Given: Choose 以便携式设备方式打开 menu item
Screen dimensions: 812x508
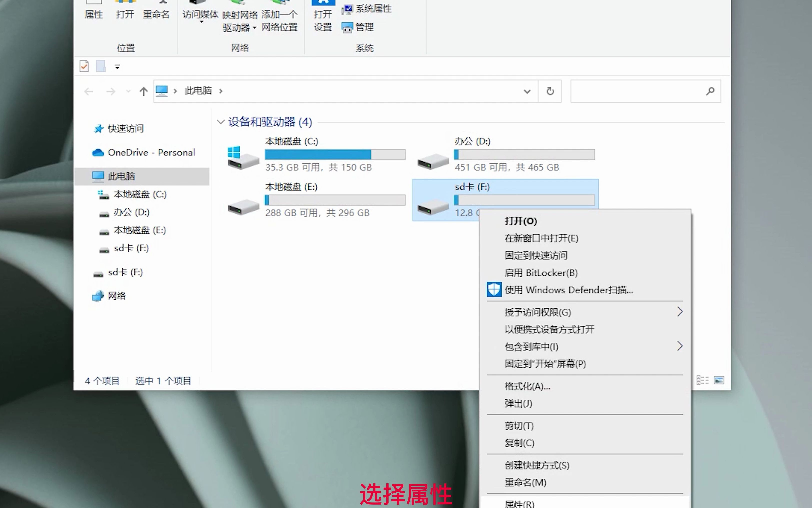Looking at the screenshot, I should (x=585, y=329).
